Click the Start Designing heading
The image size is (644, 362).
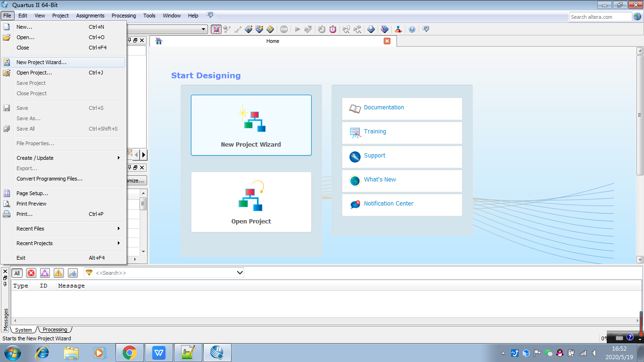(206, 75)
